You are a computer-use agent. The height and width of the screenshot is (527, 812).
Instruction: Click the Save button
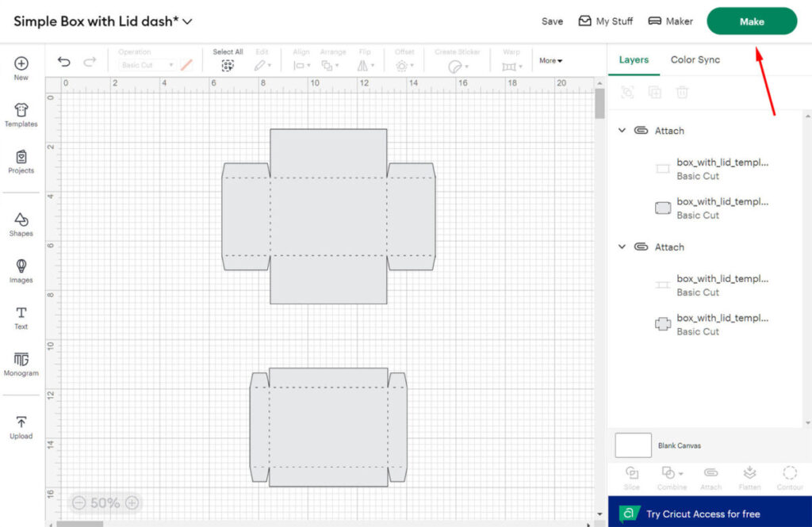[552, 21]
